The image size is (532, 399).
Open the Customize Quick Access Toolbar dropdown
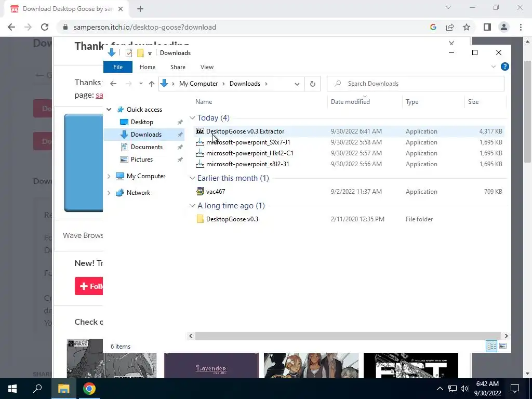(150, 54)
